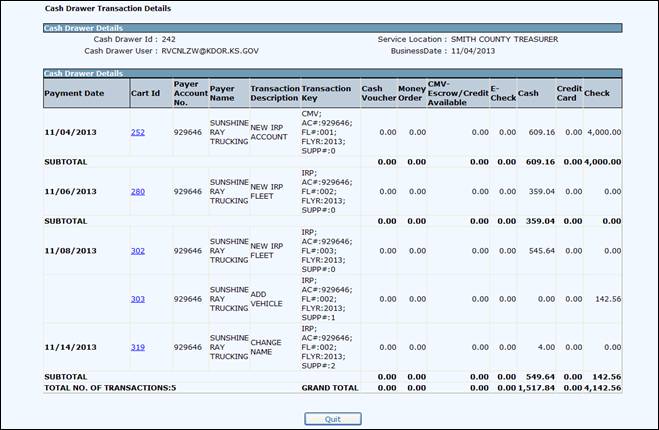Select the Payer Account No. column header
The height and width of the screenshot is (430, 659).
coord(189,93)
